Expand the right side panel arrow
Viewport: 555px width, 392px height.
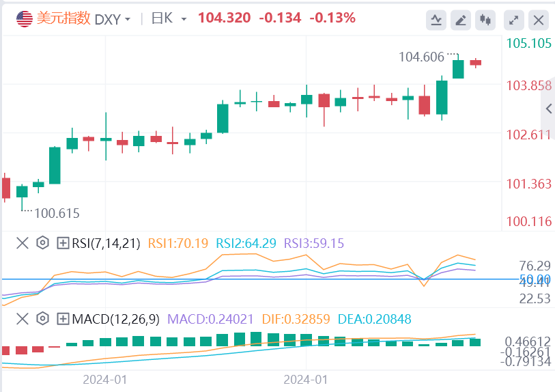tap(548, 109)
